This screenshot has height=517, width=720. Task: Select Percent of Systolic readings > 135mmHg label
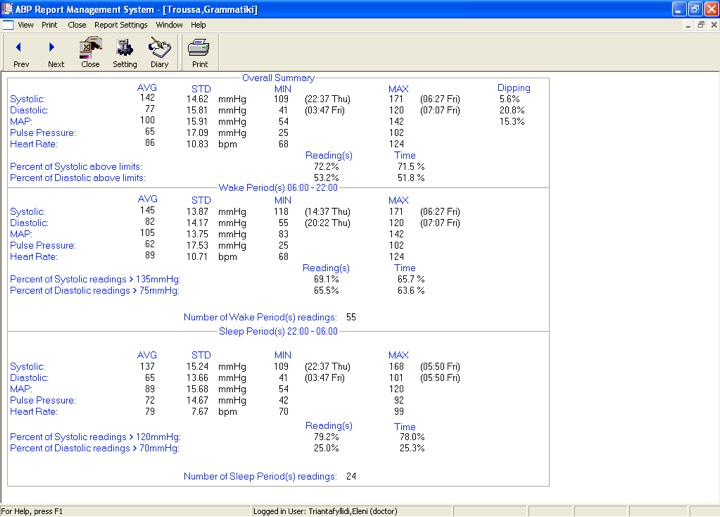click(96, 279)
